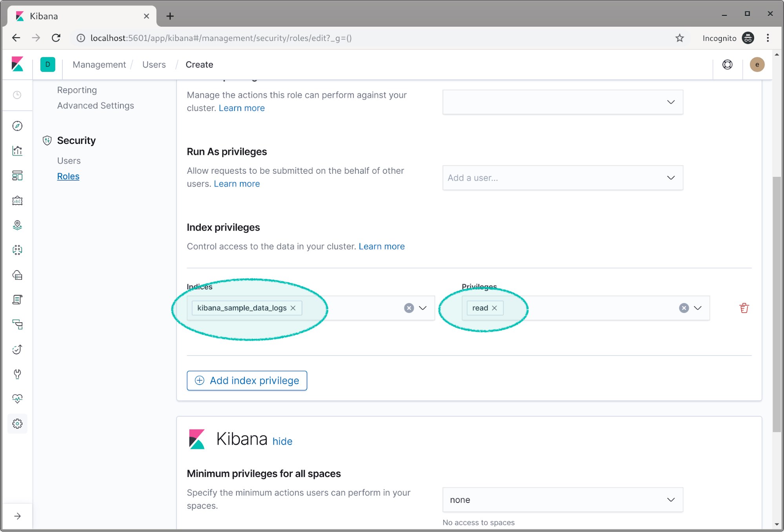Expand the navigation sidebar with arrow
Screen dimensions: 784x532
coord(17,516)
